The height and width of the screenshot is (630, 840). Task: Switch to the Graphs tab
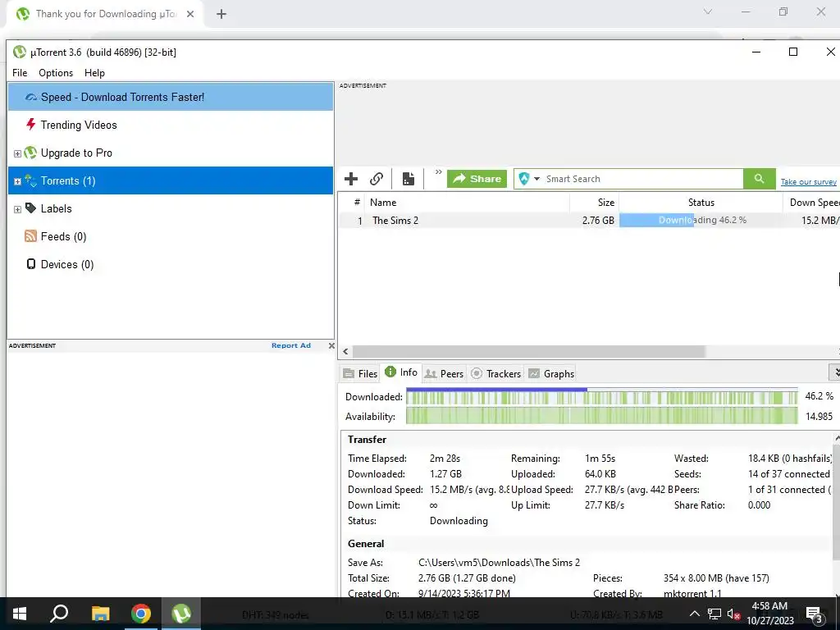pos(551,373)
